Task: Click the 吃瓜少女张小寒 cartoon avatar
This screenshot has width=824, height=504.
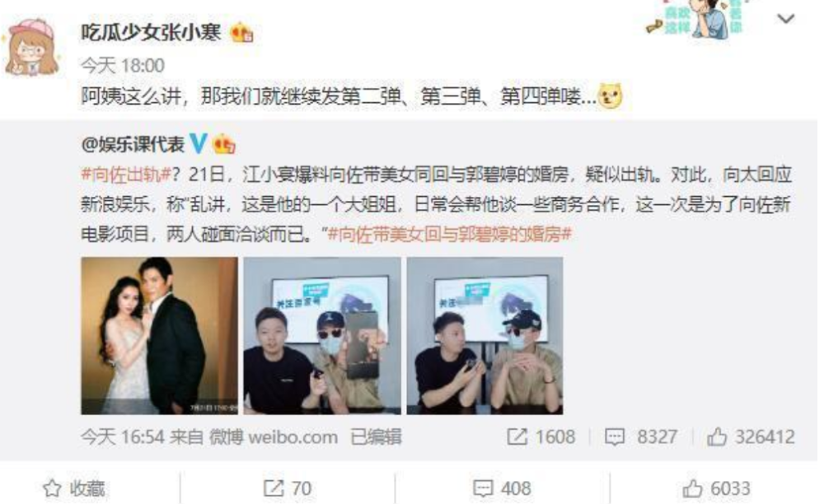Action: coord(32,47)
